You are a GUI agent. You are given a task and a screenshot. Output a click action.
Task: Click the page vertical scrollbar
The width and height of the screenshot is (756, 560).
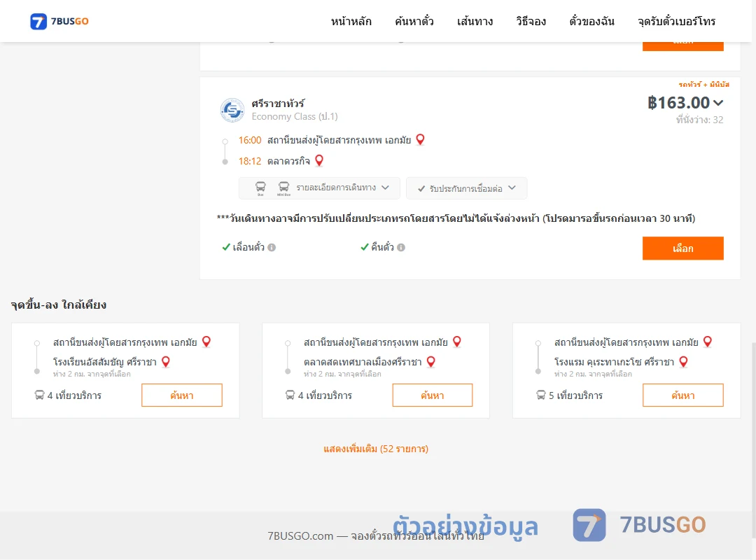tap(753, 439)
